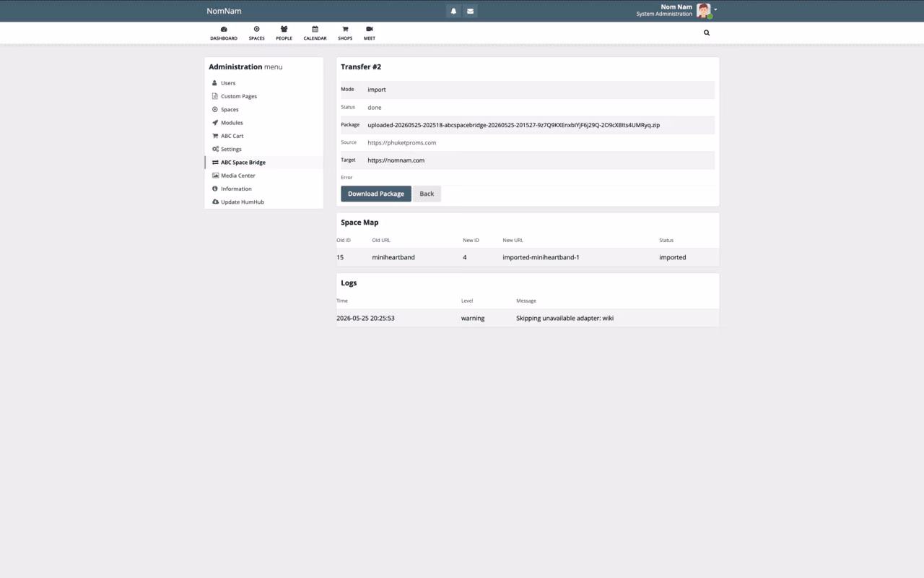Click the 'Skipping unavailable adapter: wiki' message
This screenshot has width=924, height=578.
565,318
